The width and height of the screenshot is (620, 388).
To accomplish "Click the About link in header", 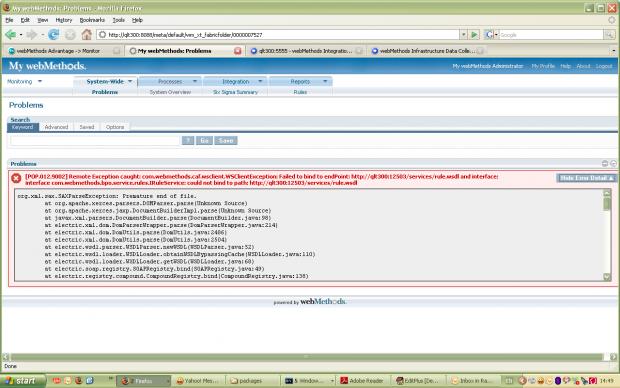I will (583, 66).
